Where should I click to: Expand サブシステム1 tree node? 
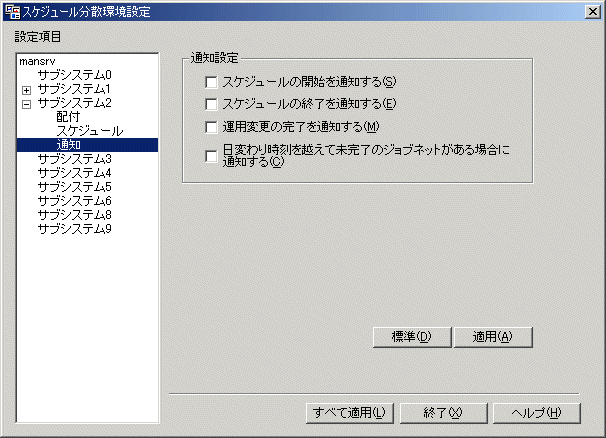[26, 90]
